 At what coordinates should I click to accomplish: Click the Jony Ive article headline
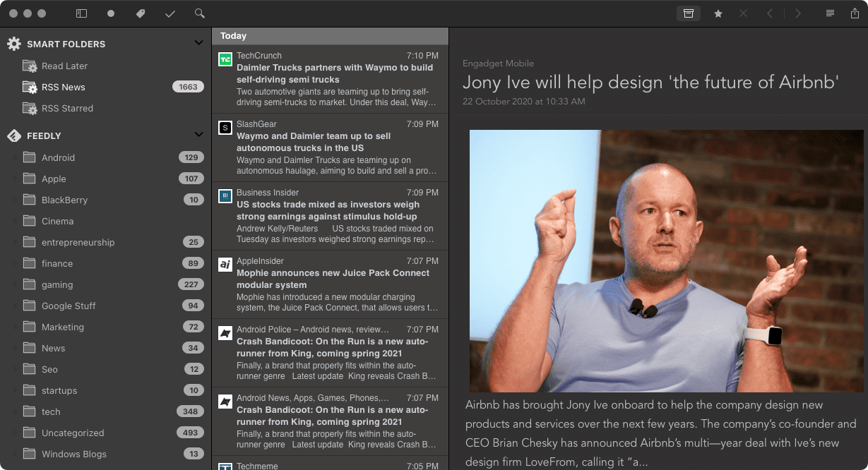tap(650, 82)
